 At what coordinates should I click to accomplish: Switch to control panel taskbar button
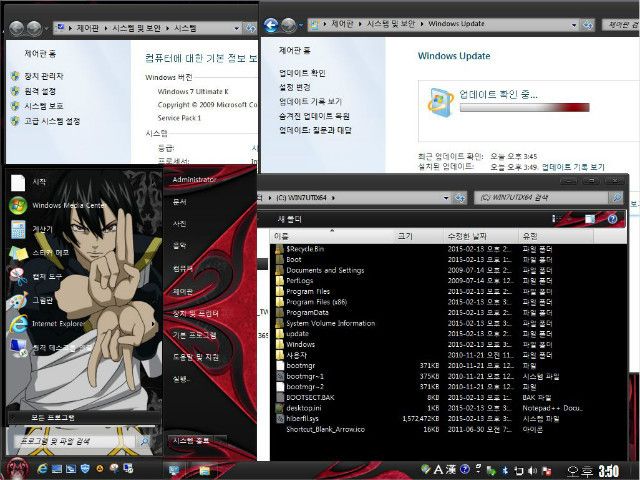[175, 470]
